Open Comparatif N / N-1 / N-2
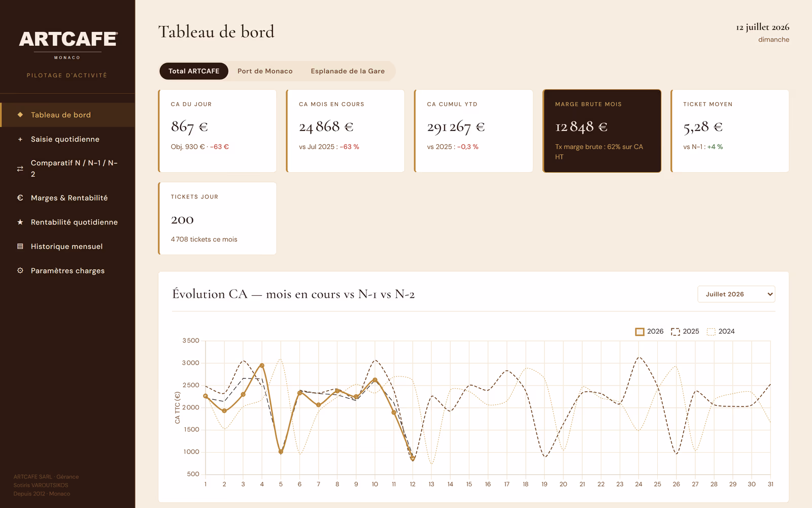 click(x=67, y=169)
